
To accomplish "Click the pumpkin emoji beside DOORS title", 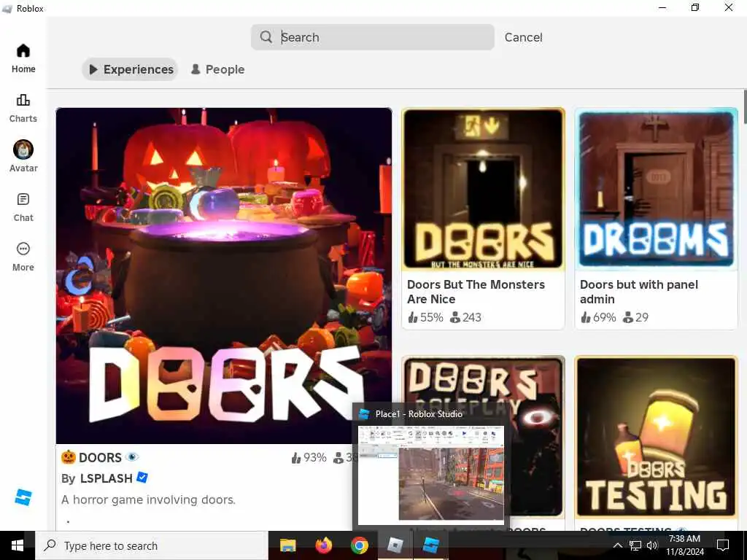I will click(x=69, y=457).
